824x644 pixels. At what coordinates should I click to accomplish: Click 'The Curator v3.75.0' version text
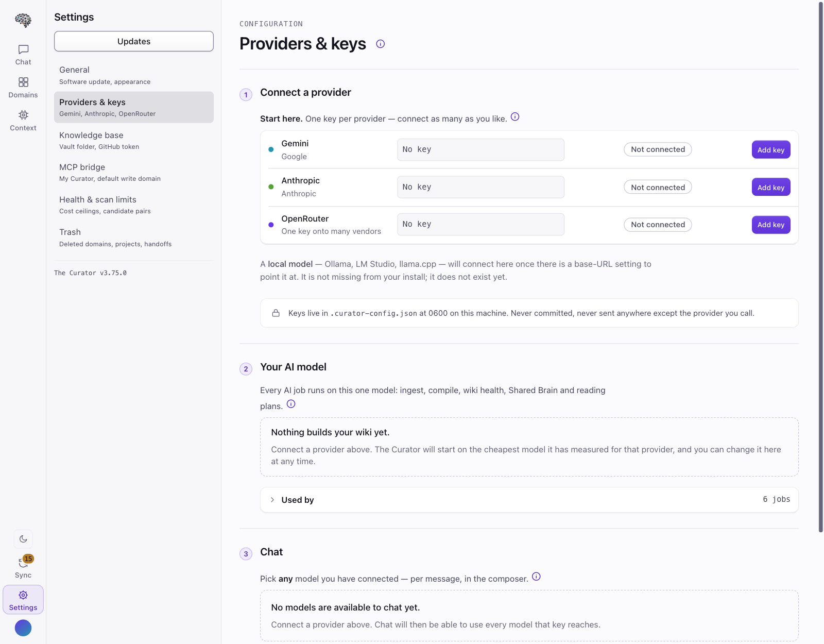pos(90,273)
